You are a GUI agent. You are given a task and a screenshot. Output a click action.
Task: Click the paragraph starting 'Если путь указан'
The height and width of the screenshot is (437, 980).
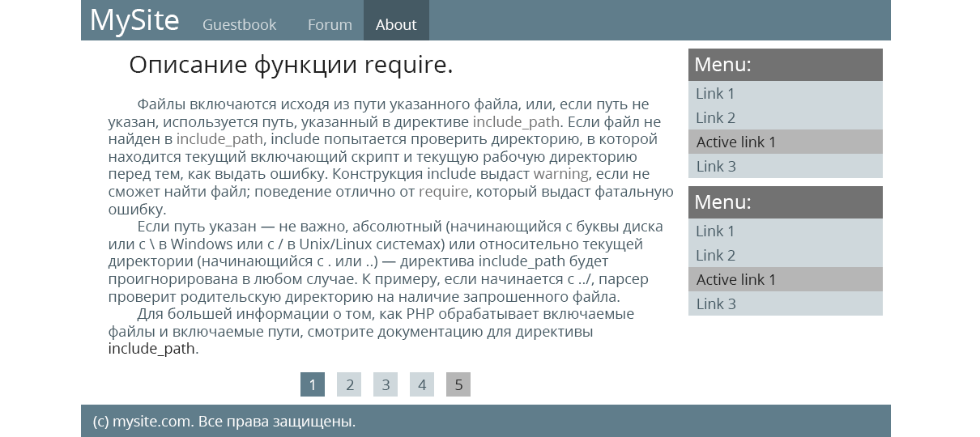pyautogui.click(x=386, y=262)
